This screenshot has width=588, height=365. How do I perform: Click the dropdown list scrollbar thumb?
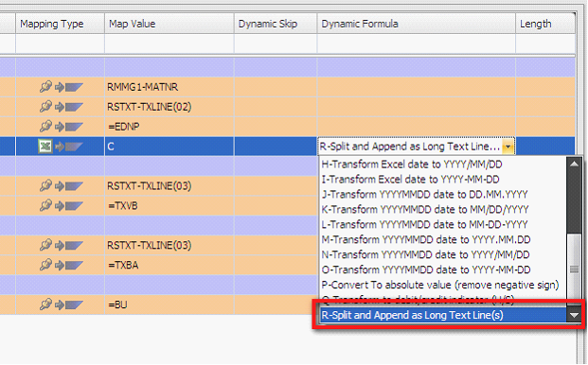click(574, 269)
